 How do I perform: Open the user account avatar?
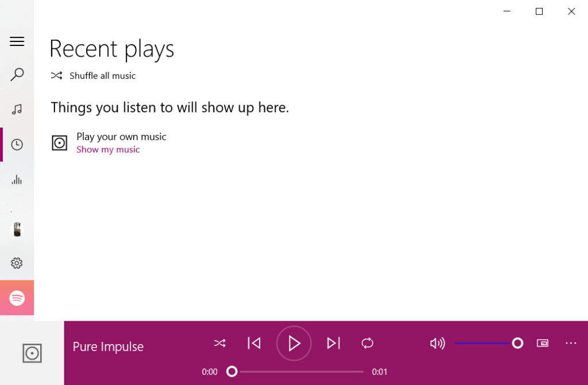[17, 229]
